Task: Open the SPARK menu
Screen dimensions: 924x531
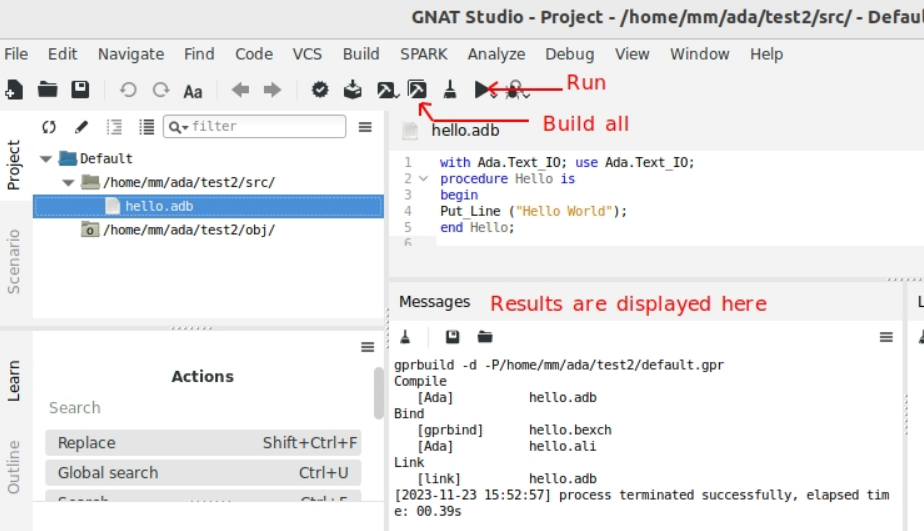Action: point(424,54)
